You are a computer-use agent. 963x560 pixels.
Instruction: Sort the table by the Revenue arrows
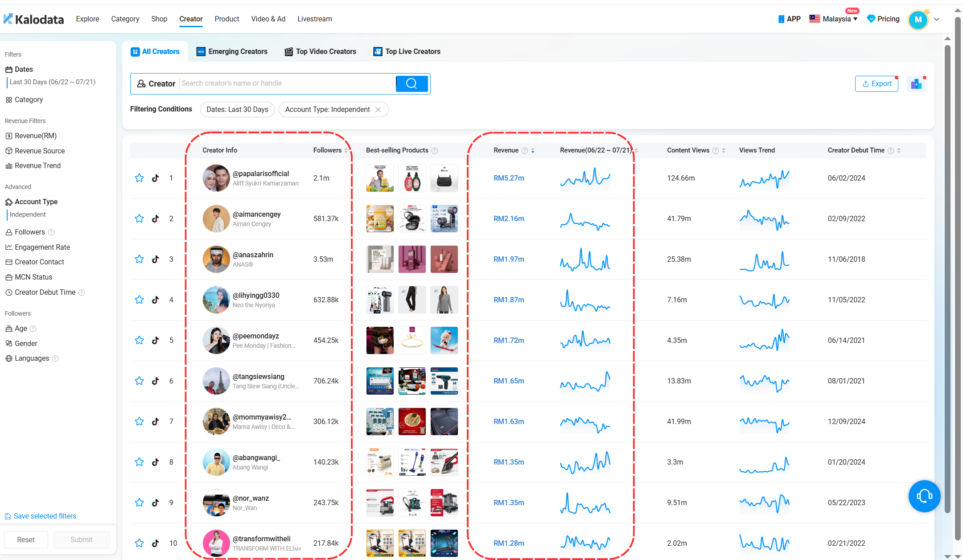[533, 151]
